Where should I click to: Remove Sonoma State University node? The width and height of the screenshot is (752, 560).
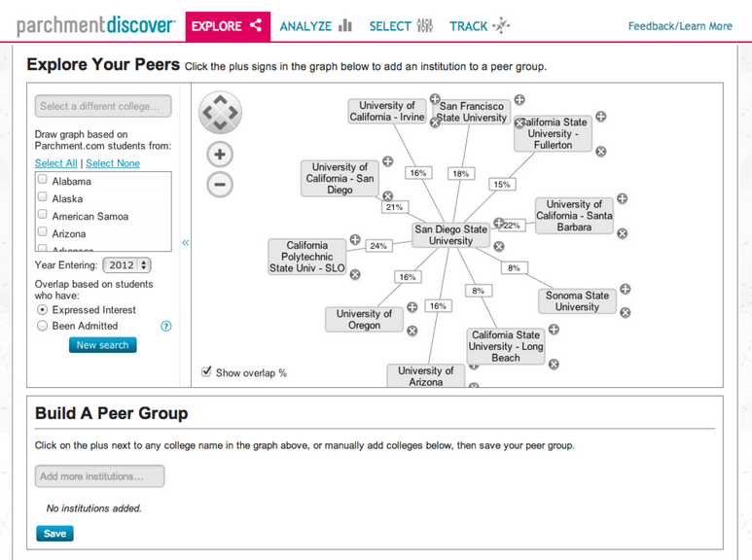click(625, 313)
